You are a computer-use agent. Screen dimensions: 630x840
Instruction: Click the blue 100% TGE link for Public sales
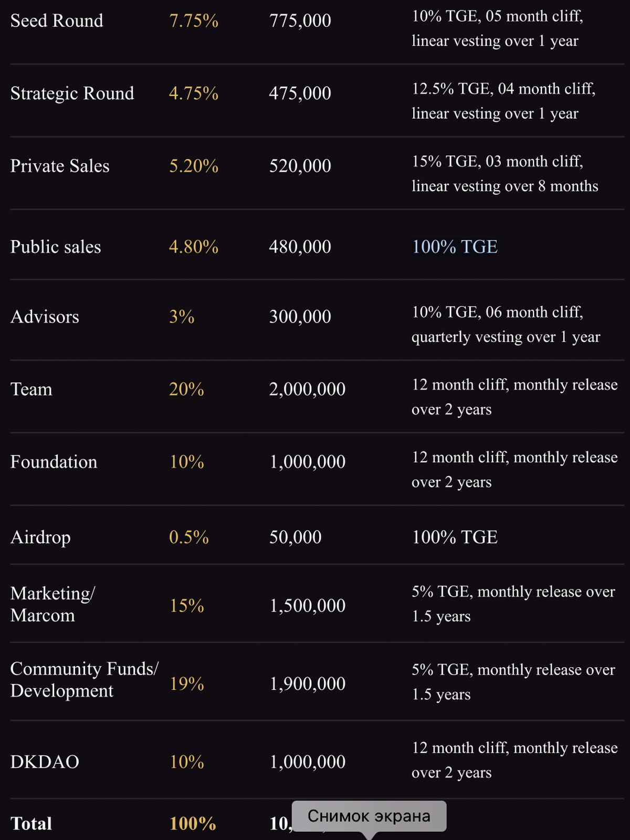tap(455, 247)
